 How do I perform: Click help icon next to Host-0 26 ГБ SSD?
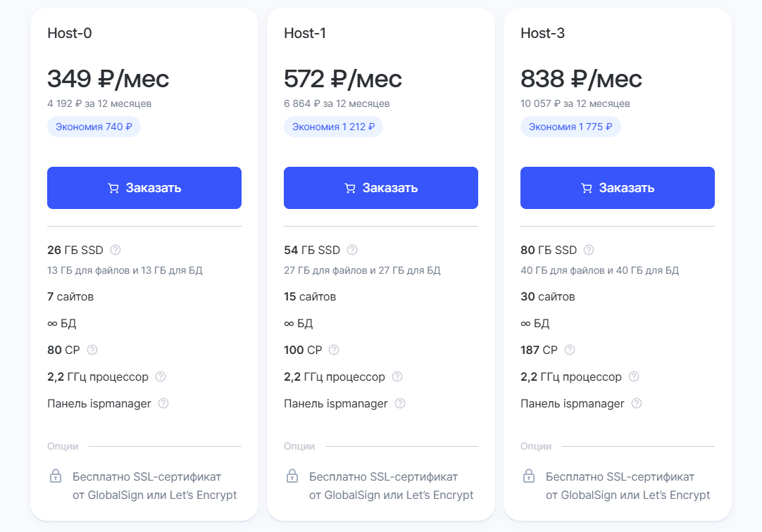pyautogui.click(x=116, y=250)
